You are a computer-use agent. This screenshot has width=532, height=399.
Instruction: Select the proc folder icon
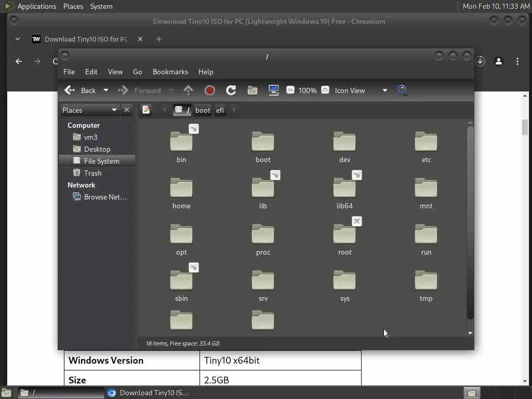pos(263,234)
